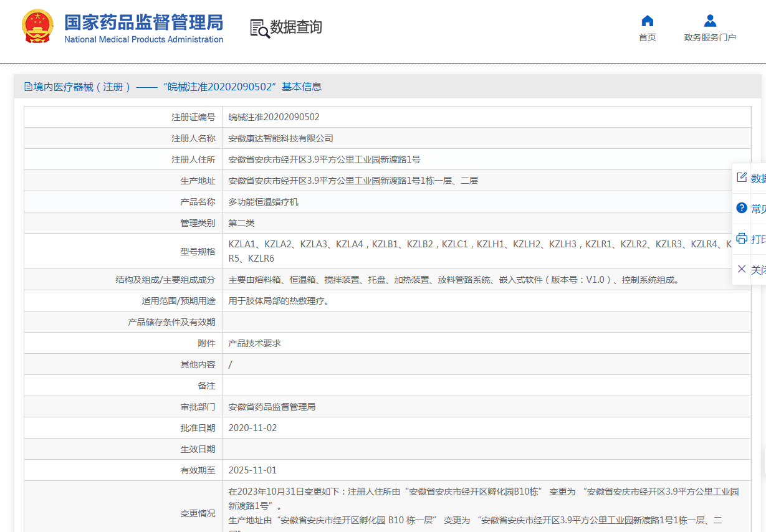Click the 其他内容 row label
This screenshot has width=766, height=532.
click(x=198, y=364)
